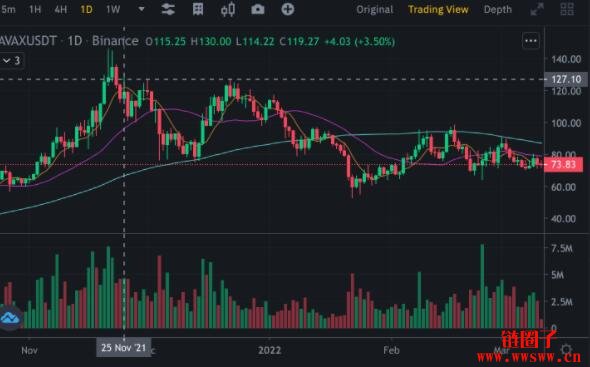Viewport: 590px width, 367px height.
Task: Click the 25 Nov '21 date label
Action: pyautogui.click(x=123, y=348)
